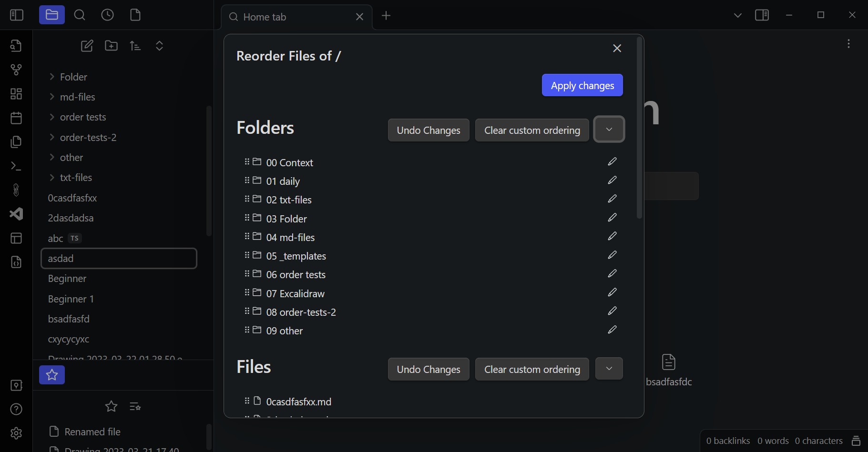Edit the 09 other folder pencil icon
This screenshot has width=868, height=452.
coord(613,330)
